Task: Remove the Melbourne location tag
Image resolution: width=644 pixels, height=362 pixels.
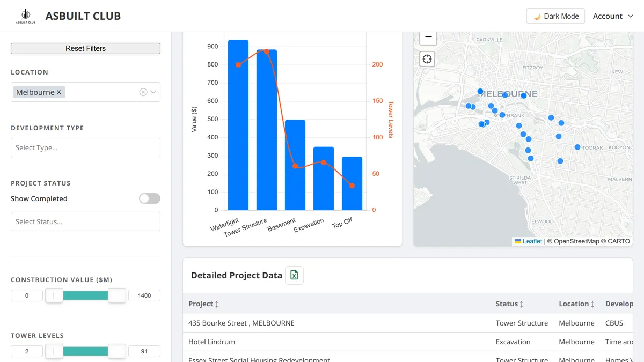Action: click(x=59, y=92)
